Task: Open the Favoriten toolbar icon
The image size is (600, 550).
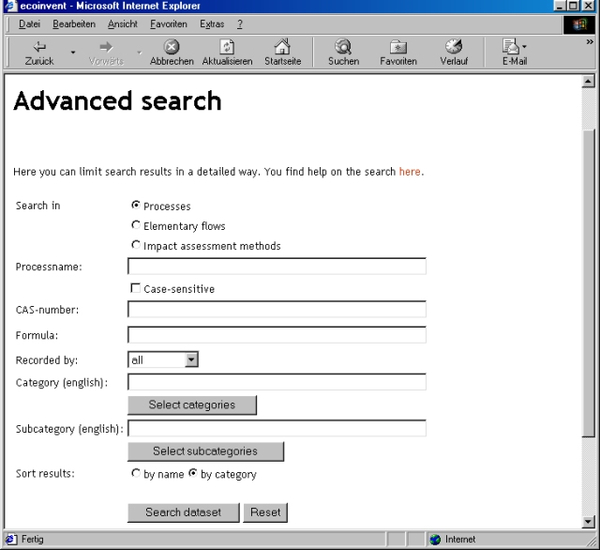Action: (x=398, y=47)
